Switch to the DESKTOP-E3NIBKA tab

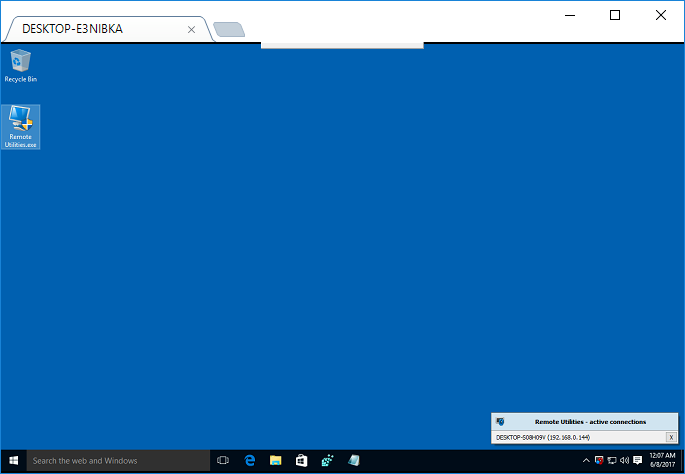tap(90, 29)
